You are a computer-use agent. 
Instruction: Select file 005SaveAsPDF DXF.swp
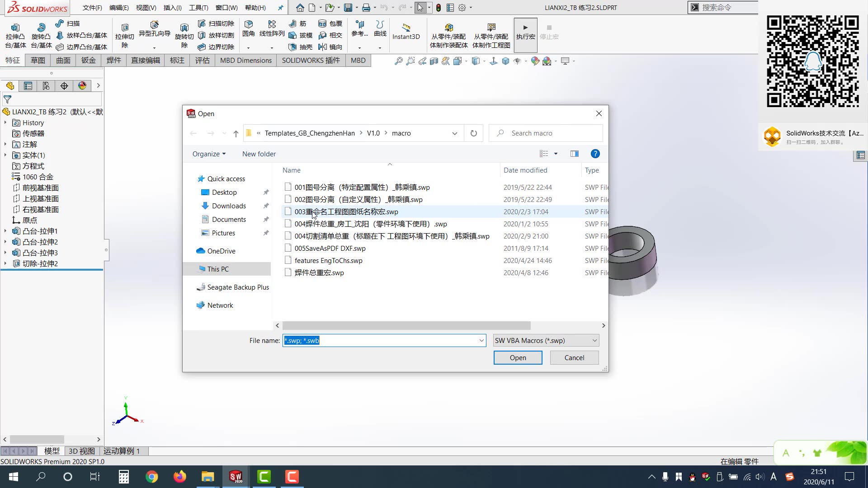pos(330,248)
